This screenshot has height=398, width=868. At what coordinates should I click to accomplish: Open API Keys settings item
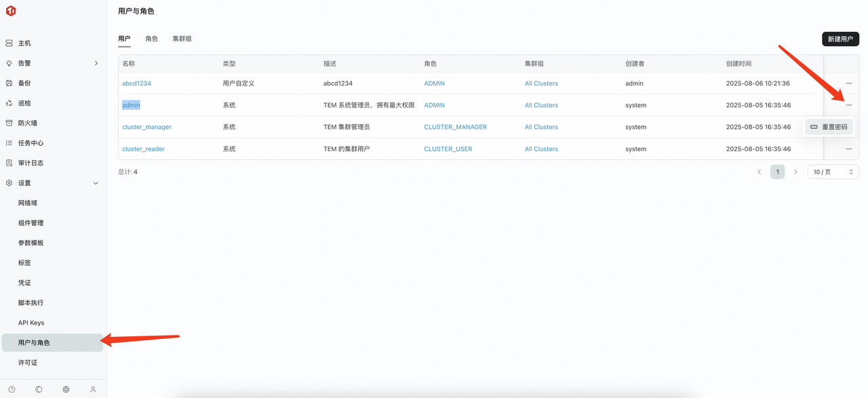(x=31, y=323)
